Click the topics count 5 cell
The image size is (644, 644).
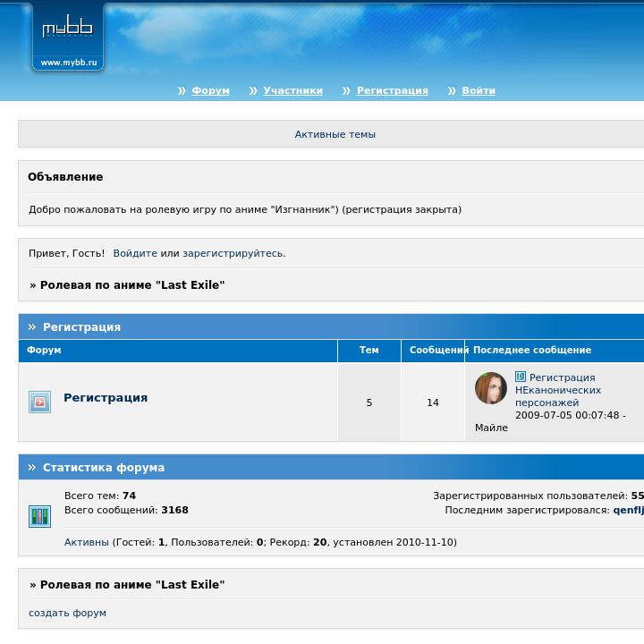pos(369,402)
